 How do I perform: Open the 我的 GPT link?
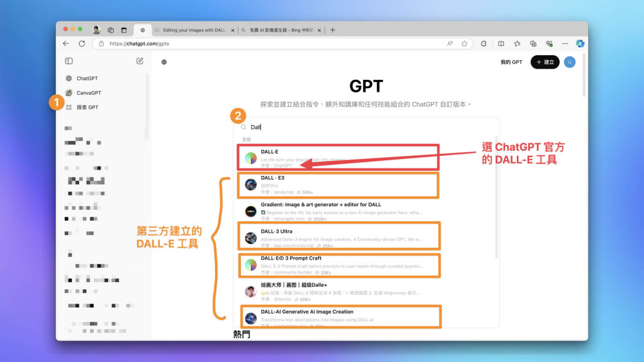[511, 62]
